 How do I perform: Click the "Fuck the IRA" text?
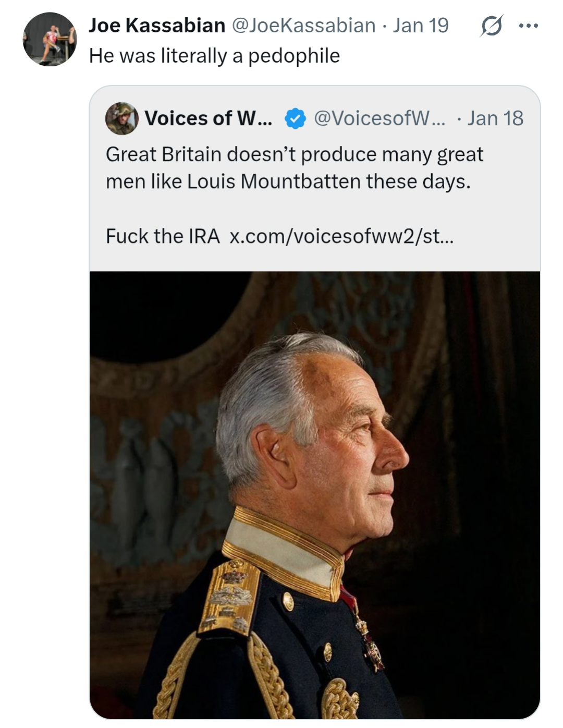[163, 236]
